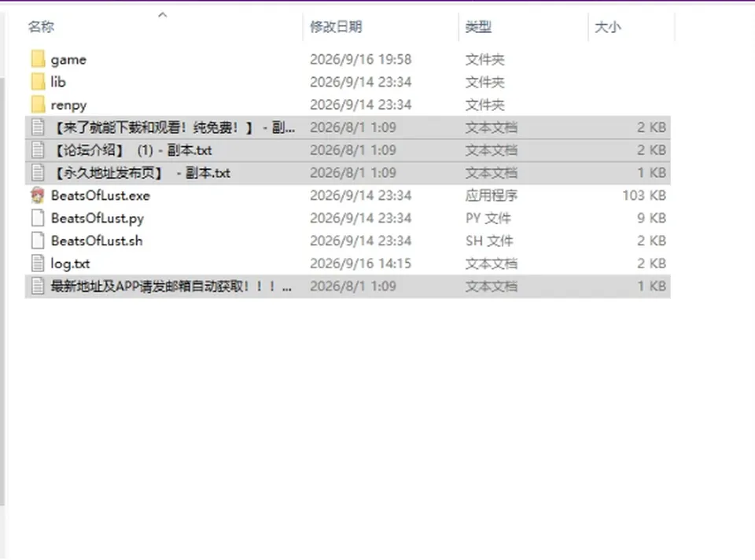Click the BeatsOfLust.exe application icon
This screenshot has height=560, width=755.
[38, 196]
